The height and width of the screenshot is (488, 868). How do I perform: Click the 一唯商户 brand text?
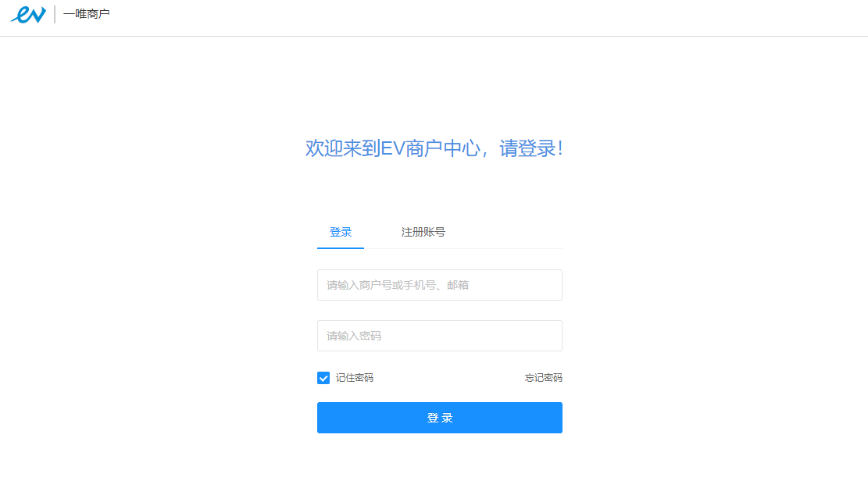point(87,14)
